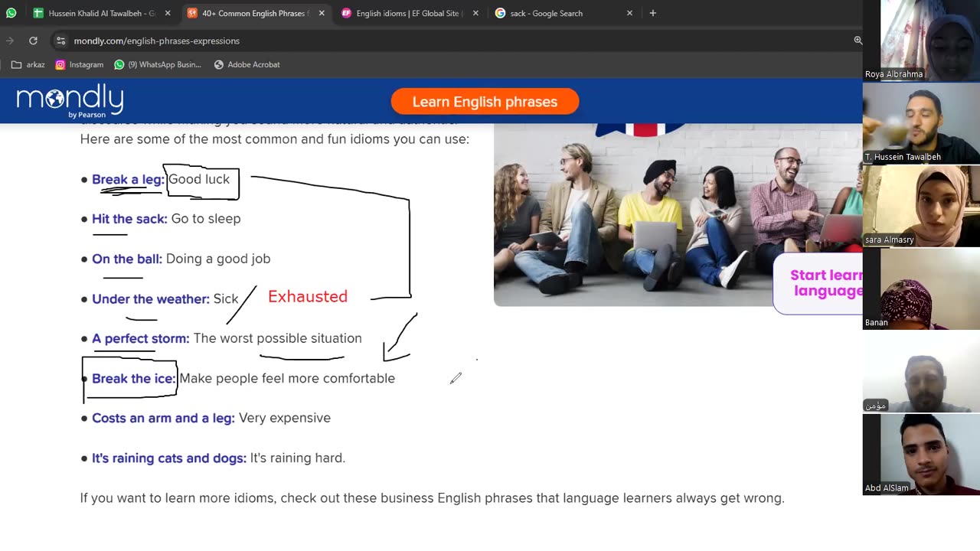The height and width of the screenshot is (551, 980).
Task: Click the 'Very expensive' definition
Action: [285, 418]
